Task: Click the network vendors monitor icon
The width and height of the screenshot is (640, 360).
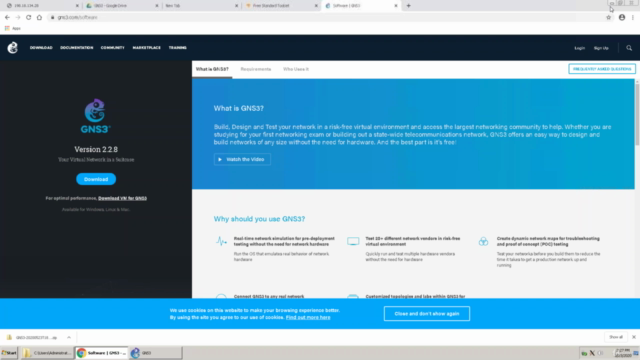Action: [353, 241]
